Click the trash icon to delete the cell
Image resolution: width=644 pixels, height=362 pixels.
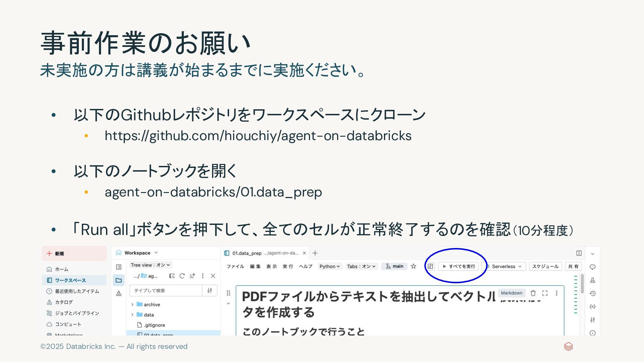click(533, 293)
